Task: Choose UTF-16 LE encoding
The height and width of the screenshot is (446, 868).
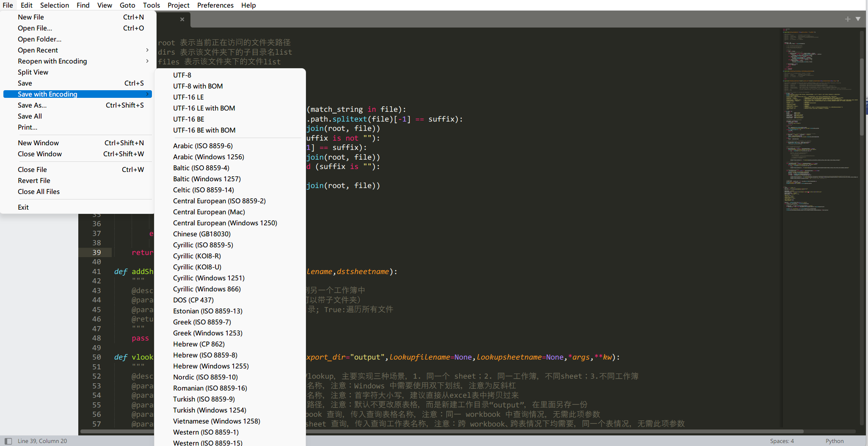Action: [x=230, y=97]
